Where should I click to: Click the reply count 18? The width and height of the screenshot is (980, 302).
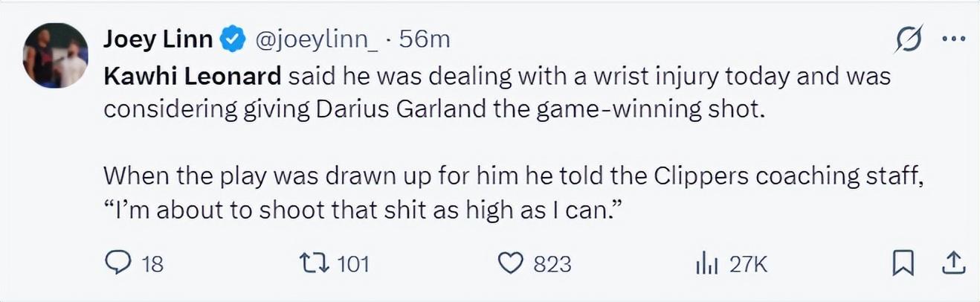coord(152,264)
